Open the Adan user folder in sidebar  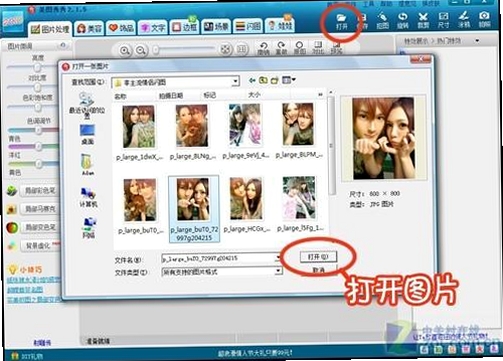click(87, 165)
